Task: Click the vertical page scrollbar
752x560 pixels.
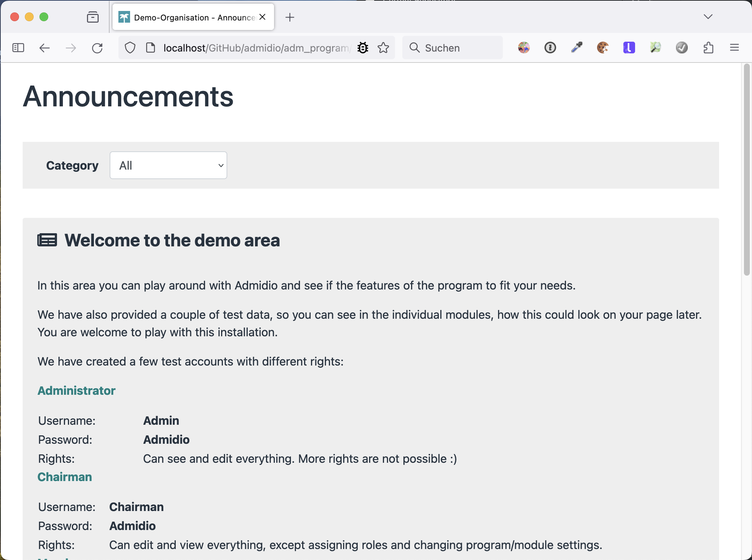Action: pos(747,170)
